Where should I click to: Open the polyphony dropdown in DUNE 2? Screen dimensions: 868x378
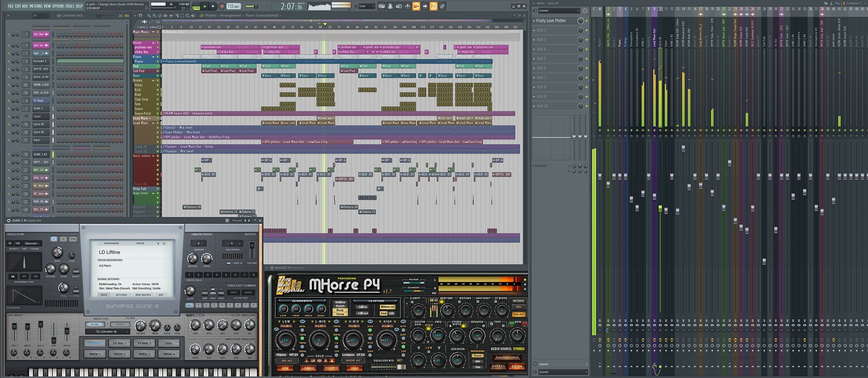point(232,243)
